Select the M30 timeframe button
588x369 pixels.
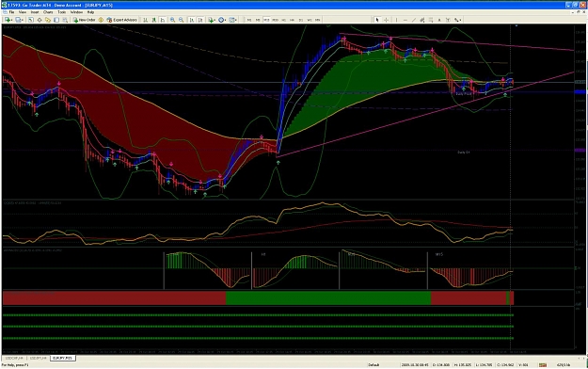(275, 20)
